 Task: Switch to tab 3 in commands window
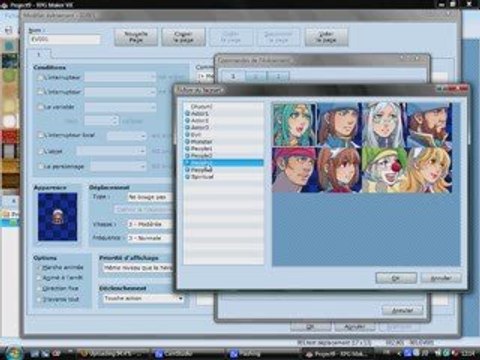coord(278,76)
